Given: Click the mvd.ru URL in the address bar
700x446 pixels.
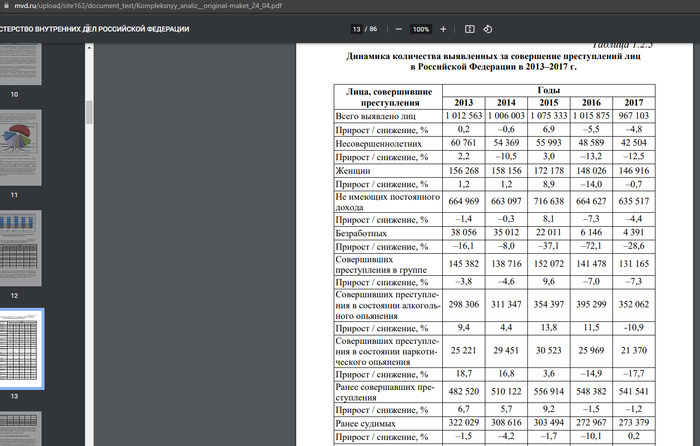Looking at the screenshot, I should [148, 6].
